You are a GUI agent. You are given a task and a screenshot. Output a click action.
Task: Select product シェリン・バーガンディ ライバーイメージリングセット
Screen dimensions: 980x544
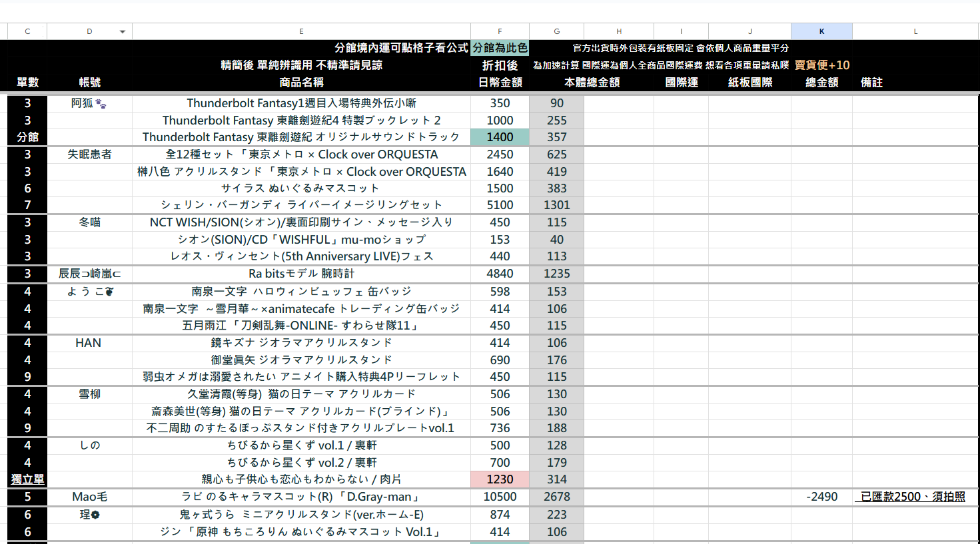(301, 205)
